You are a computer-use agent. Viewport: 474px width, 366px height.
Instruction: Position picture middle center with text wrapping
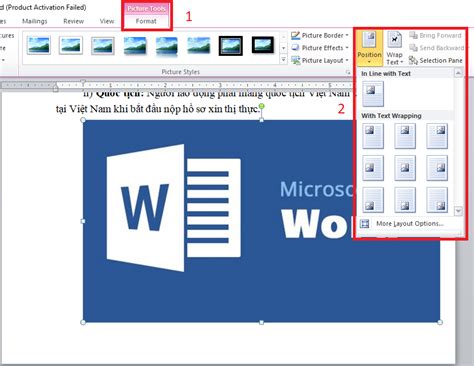click(405, 168)
